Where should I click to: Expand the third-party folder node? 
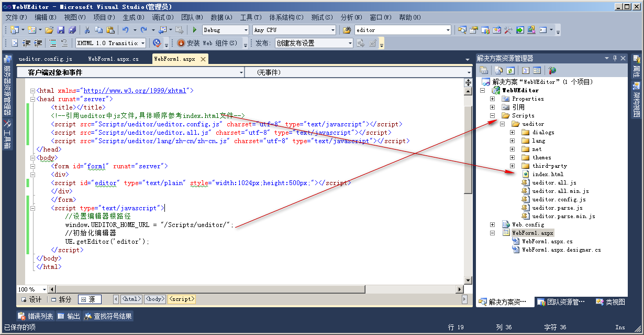click(x=512, y=166)
